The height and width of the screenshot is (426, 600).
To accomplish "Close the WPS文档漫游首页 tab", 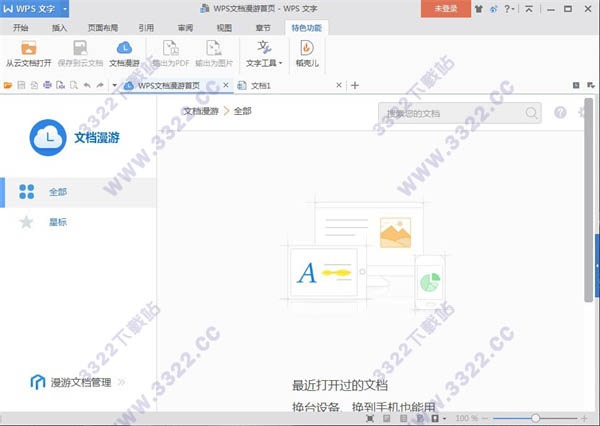I will click(x=226, y=85).
